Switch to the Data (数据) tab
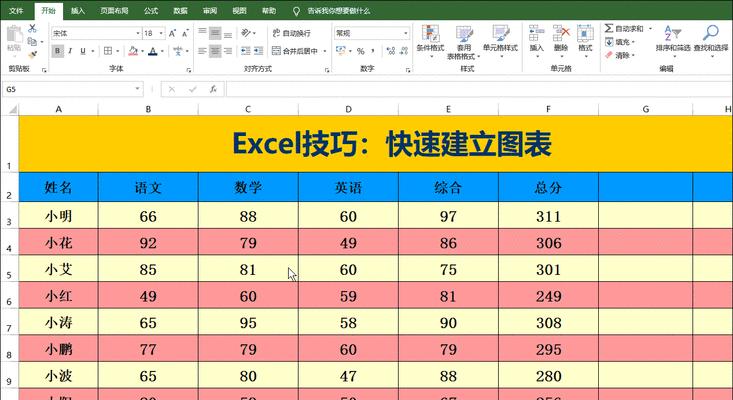The height and width of the screenshot is (400, 733). [x=180, y=10]
